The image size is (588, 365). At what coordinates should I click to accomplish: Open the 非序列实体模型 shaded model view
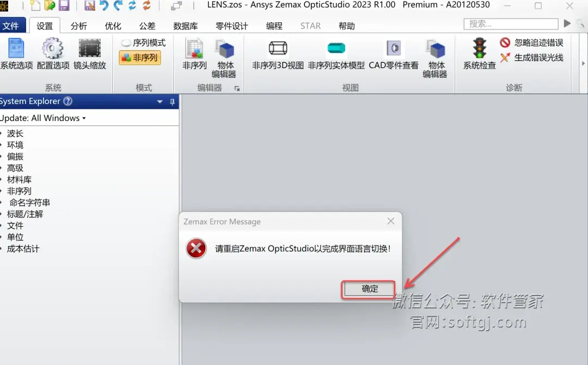(336, 54)
